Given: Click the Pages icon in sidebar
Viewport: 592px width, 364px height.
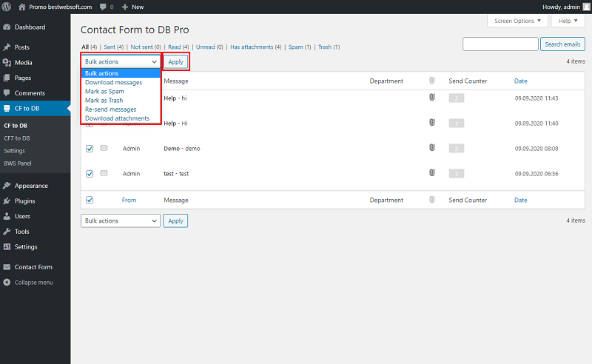Looking at the screenshot, I should click(7, 78).
